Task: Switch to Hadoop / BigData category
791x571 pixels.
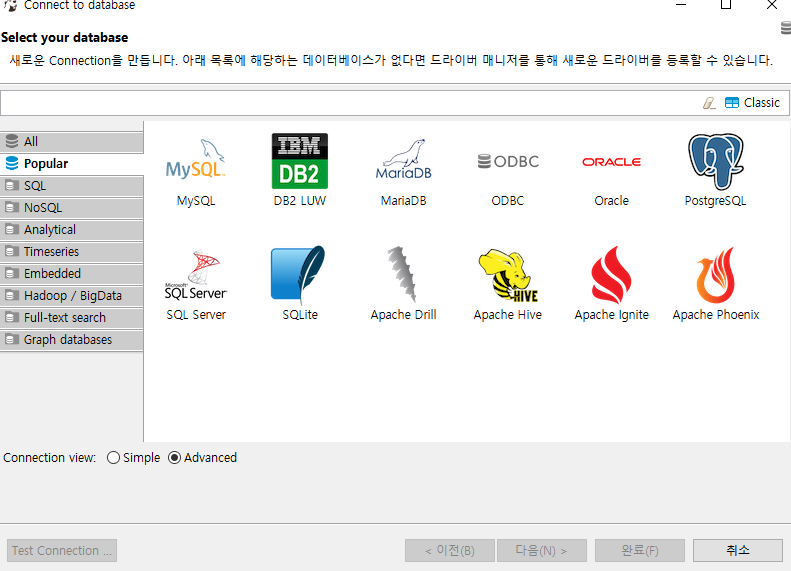Action: [72, 296]
